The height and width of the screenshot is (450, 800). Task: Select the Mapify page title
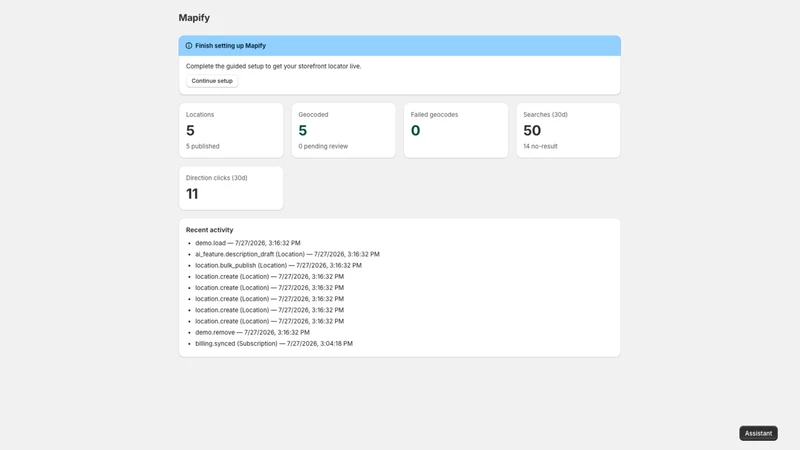tap(194, 18)
